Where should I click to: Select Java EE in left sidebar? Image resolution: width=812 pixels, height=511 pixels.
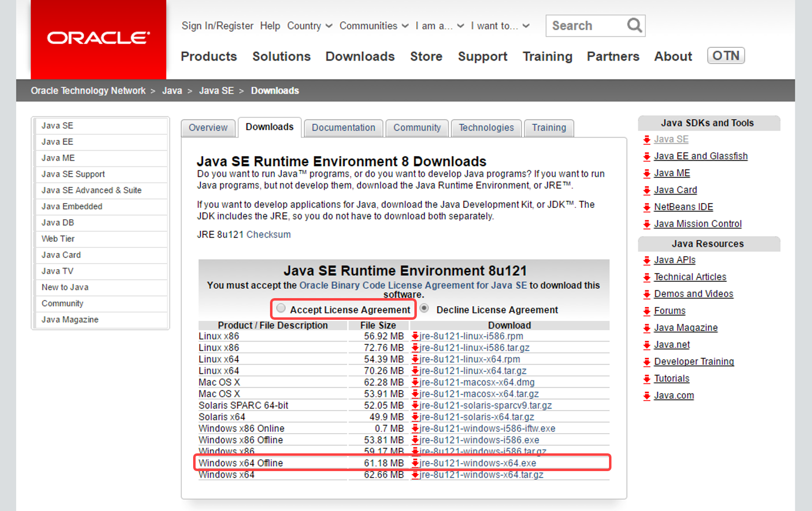(102, 142)
